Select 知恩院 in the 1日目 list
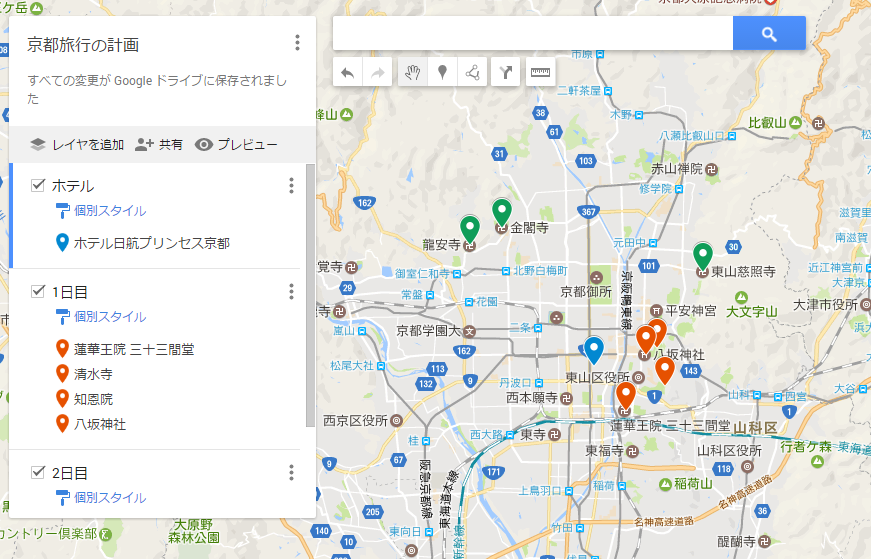The height and width of the screenshot is (559, 871). (x=93, y=399)
